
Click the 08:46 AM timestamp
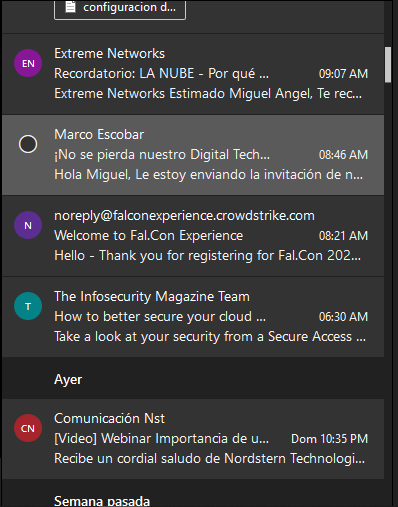coord(343,155)
